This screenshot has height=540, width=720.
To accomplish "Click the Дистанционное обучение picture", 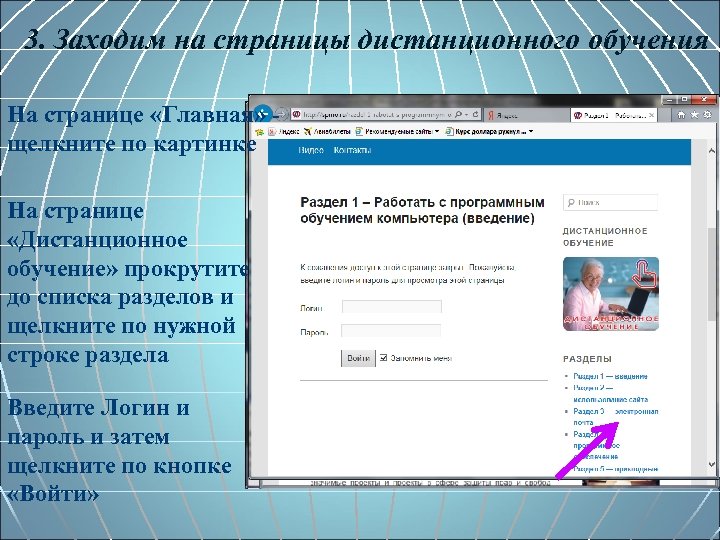I will [611, 294].
